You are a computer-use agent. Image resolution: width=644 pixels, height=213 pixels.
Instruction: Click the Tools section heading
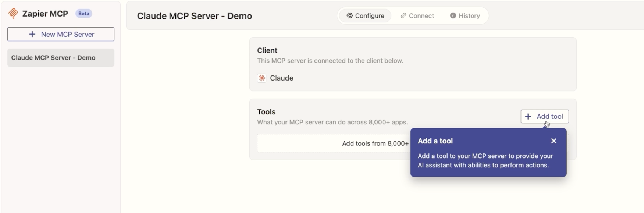(266, 112)
